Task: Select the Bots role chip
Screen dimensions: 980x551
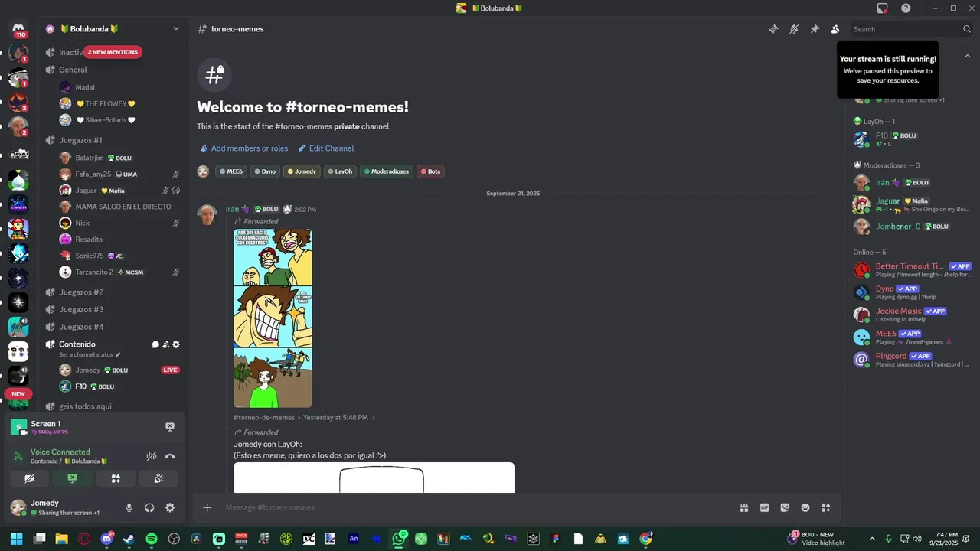Action: tap(430, 171)
